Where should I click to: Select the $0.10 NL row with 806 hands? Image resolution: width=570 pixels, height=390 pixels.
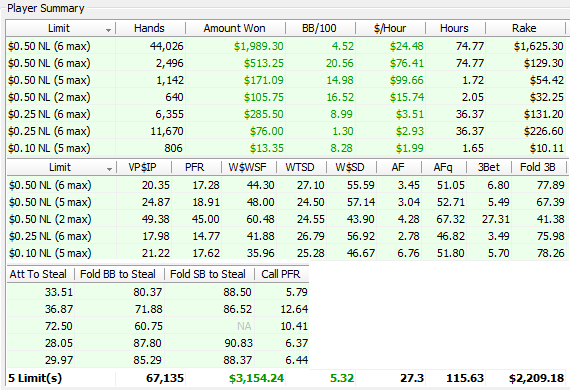click(286, 149)
